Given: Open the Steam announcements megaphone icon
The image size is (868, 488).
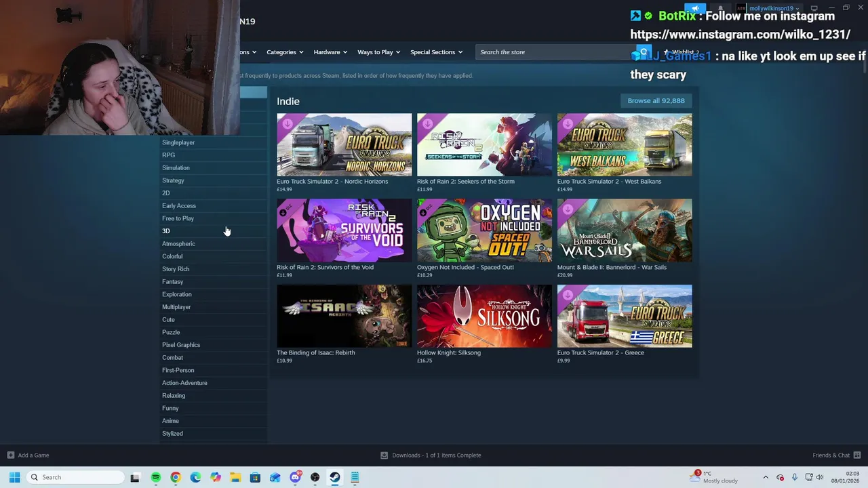Looking at the screenshot, I should [x=695, y=8].
